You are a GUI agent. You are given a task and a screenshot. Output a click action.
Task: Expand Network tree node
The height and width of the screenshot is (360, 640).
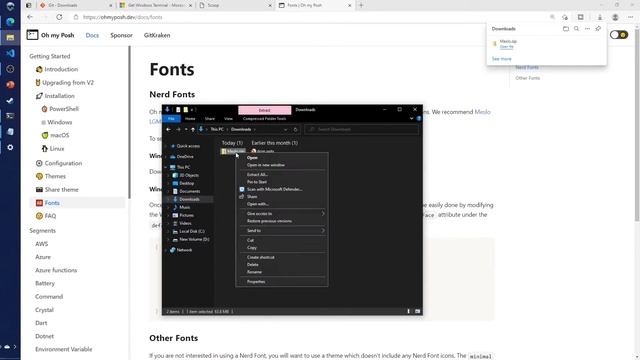click(166, 250)
